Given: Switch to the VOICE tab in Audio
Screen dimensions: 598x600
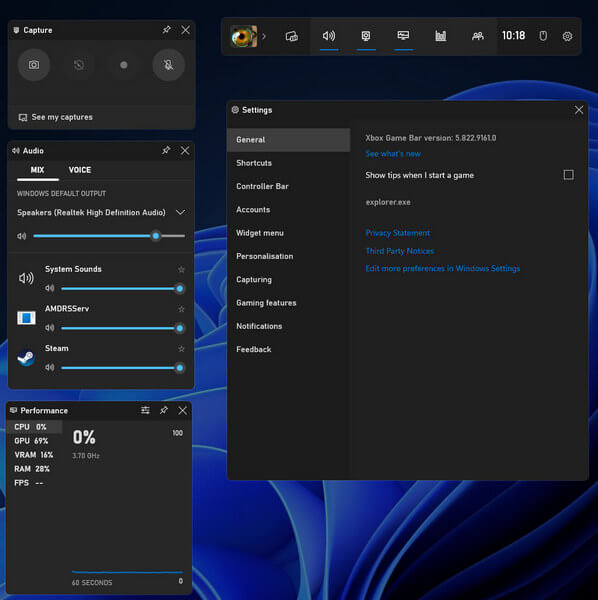Looking at the screenshot, I should [x=80, y=170].
